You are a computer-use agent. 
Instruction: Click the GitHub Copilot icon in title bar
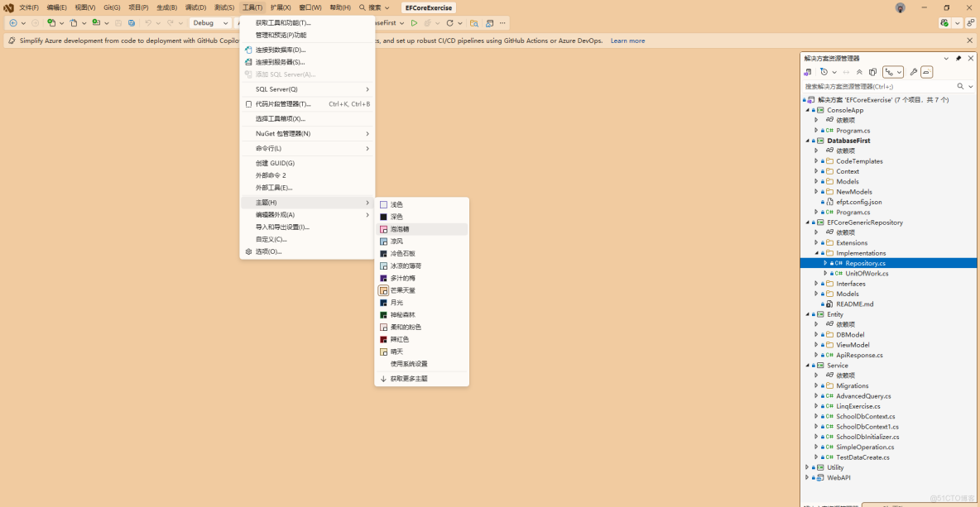(900, 7)
